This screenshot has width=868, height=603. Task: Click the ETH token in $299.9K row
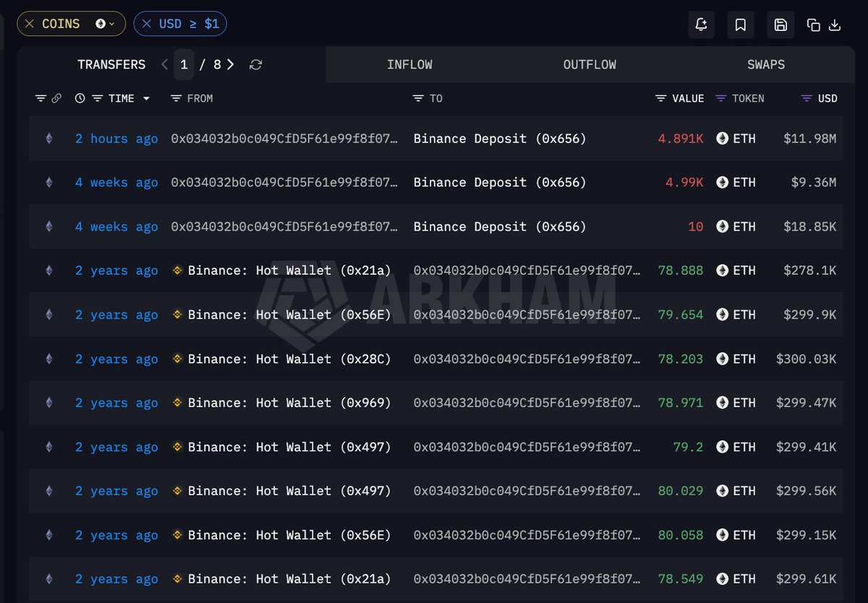coord(736,315)
